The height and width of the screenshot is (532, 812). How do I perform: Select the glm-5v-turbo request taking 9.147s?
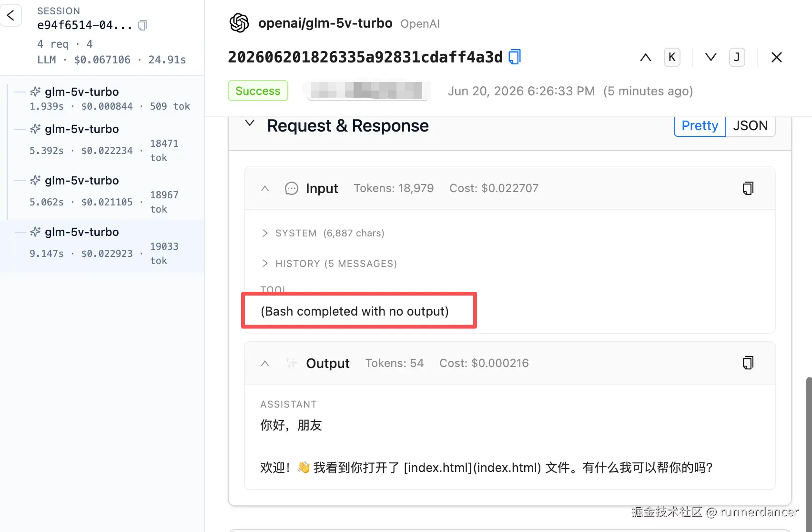[102, 246]
